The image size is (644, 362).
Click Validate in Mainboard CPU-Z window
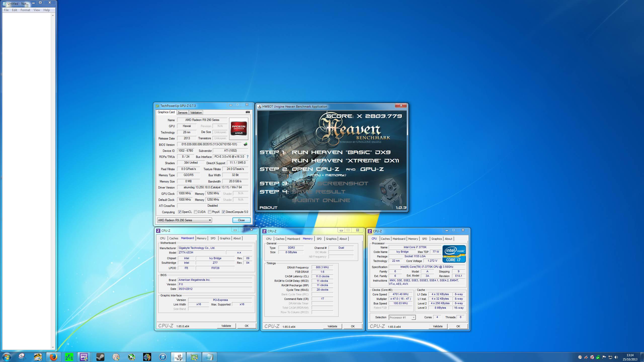click(226, 326)
